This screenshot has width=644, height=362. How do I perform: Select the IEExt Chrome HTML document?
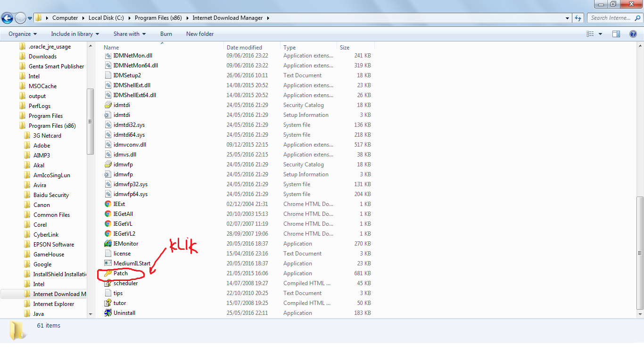coord(119,204)
